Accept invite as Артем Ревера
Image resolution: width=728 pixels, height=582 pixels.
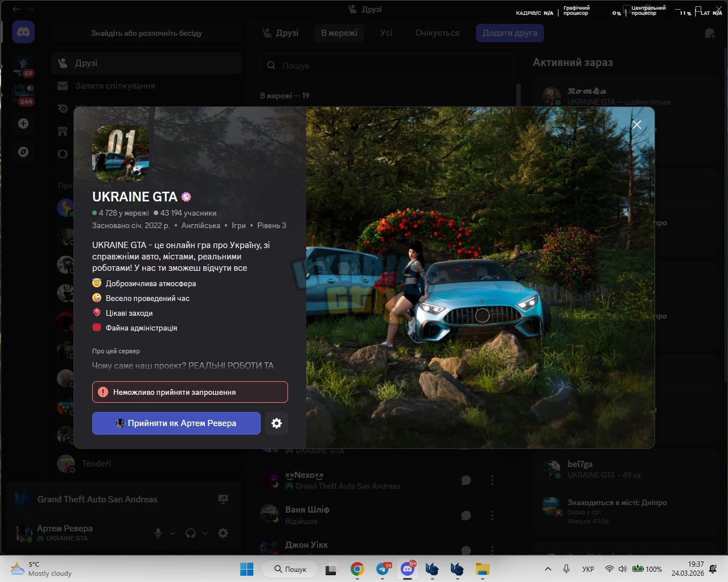point(176,423)
